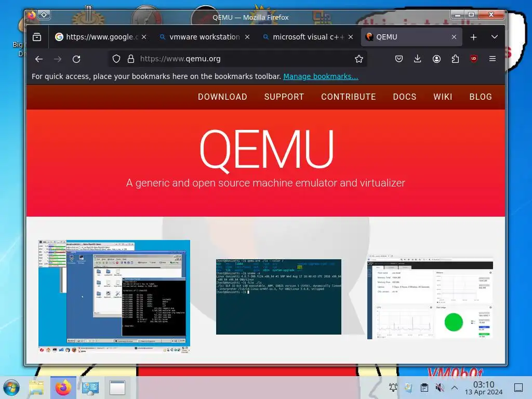Screen dimensions: 532x399
Task: Click the large QEMU heading
Action: [267, 150]
